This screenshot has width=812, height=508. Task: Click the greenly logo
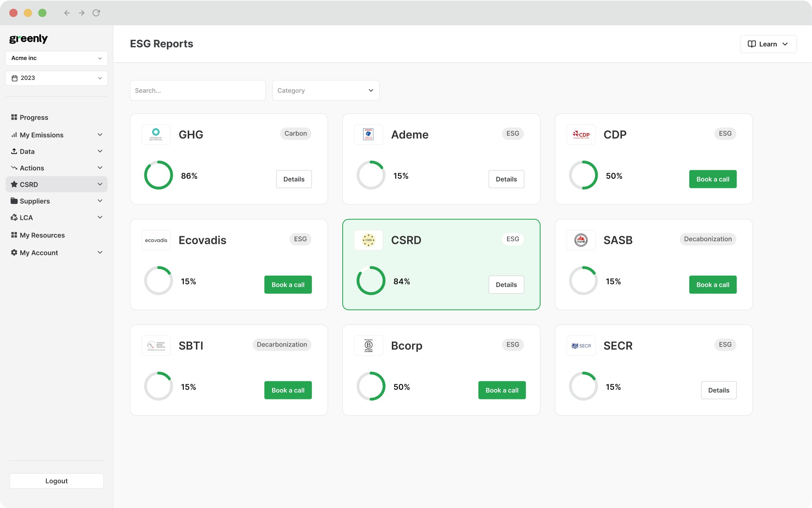(x=28, y=39)
